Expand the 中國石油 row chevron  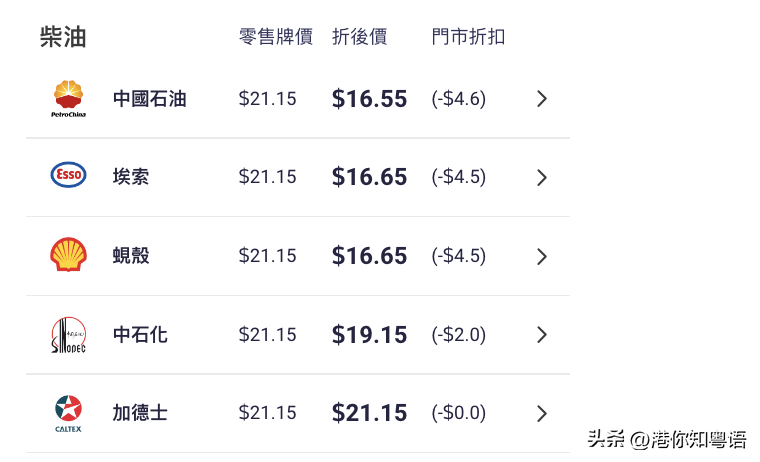(x=542, y=99)
